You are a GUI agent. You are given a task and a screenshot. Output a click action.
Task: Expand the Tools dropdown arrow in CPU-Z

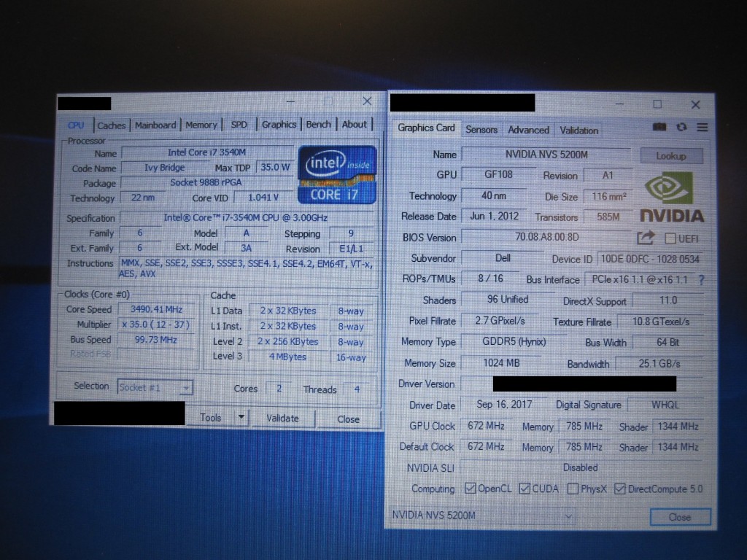click(241, 418)
